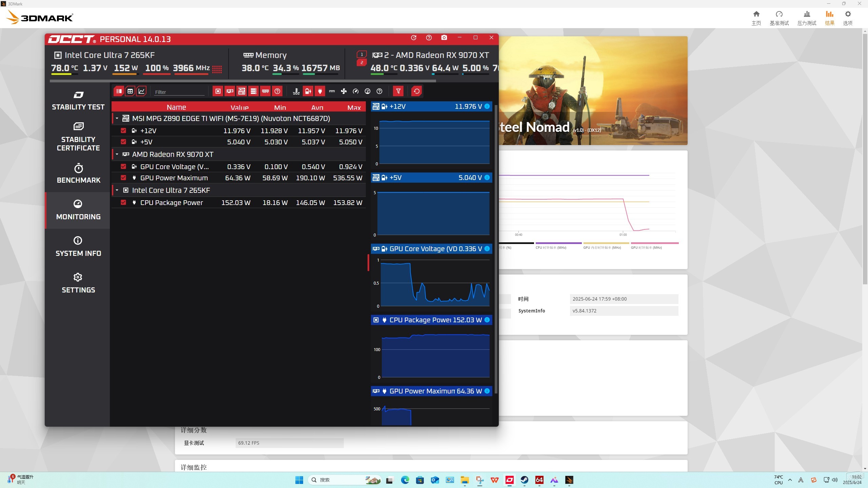Open the STABILITY CERTIFICATE section

pyautogui.click(x=78, y=137)
